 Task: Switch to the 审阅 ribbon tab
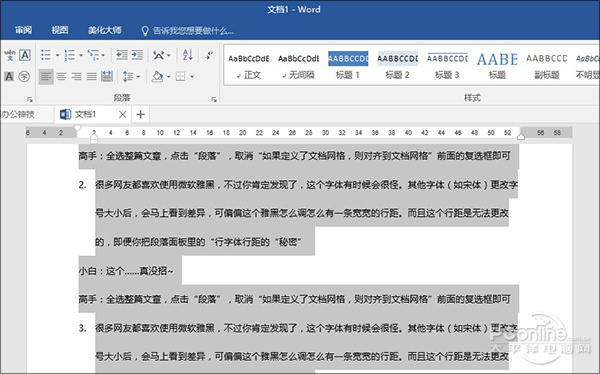point(23,30)
